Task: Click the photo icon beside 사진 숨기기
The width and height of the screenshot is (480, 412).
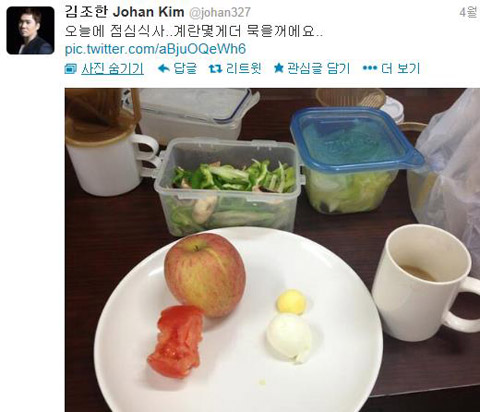Action: (x=71, y=69)
